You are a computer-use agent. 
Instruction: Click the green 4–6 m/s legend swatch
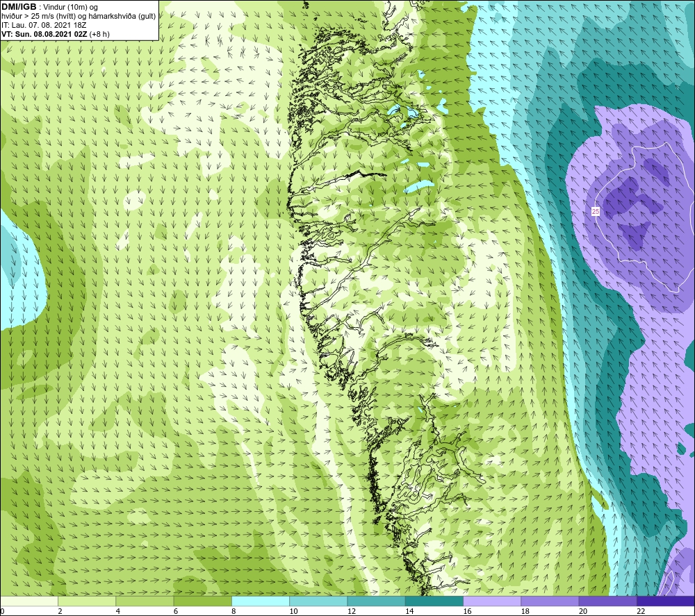click(x=145, y=601)
